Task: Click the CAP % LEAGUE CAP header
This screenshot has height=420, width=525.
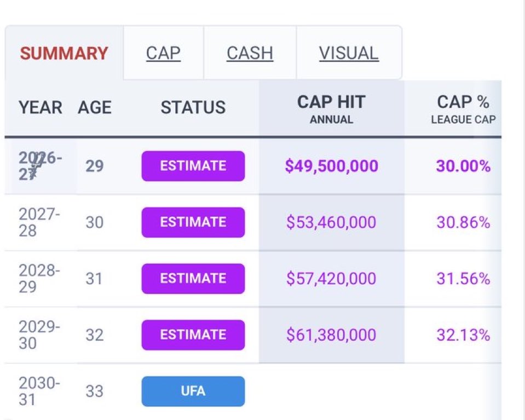Action: click(463, 109)
